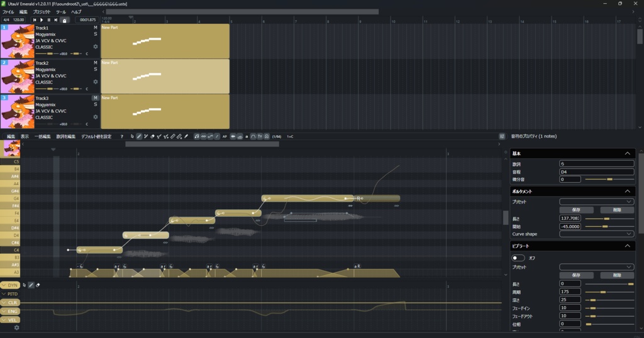Click vibrato 削除 button
Screen dimensions: 644x338
coord(617,275)
